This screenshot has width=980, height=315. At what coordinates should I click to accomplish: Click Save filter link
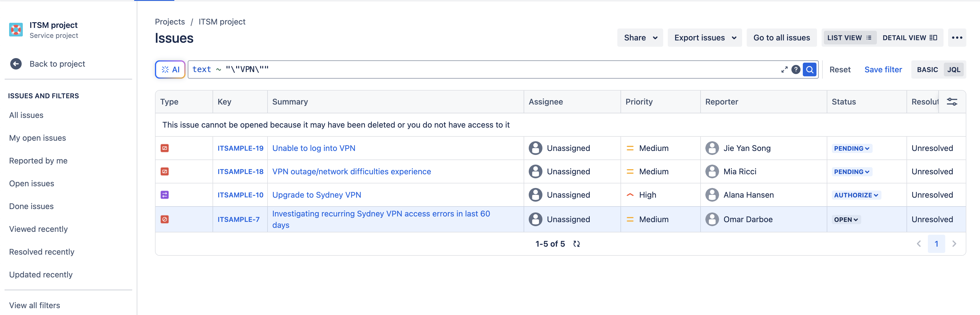[x=882, y=69]
